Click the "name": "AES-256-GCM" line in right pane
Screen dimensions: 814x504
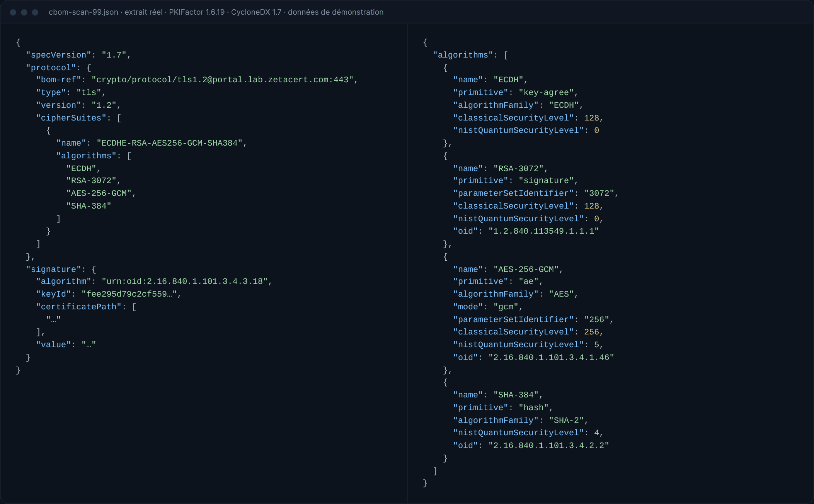pos(508,269)
